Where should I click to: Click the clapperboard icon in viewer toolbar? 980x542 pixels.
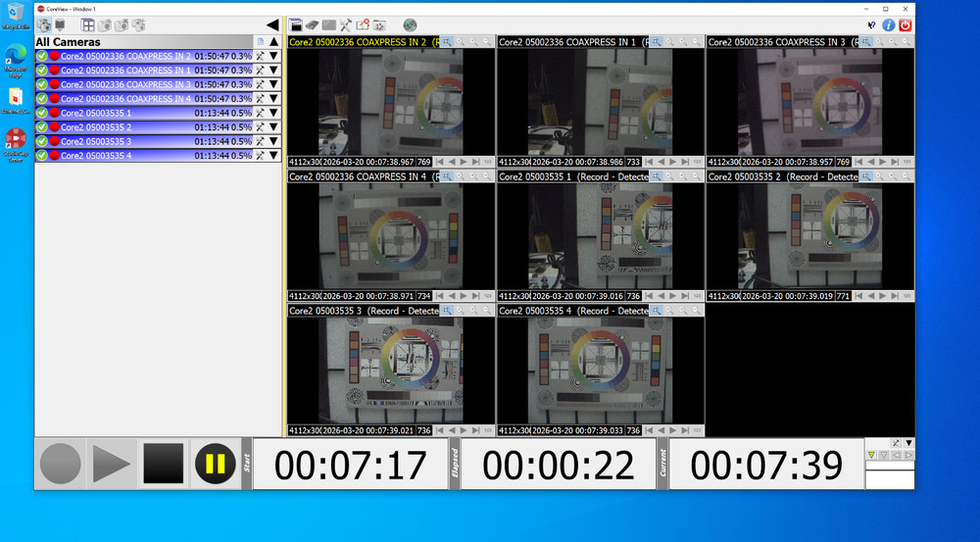[x=296, y=25]
